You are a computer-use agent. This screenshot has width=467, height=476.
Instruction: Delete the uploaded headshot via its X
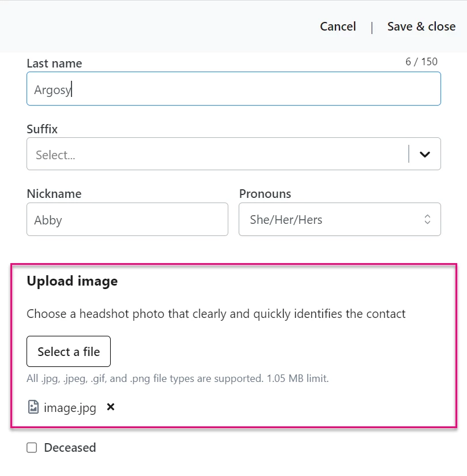pyautogui.click(x=110, y=407)
